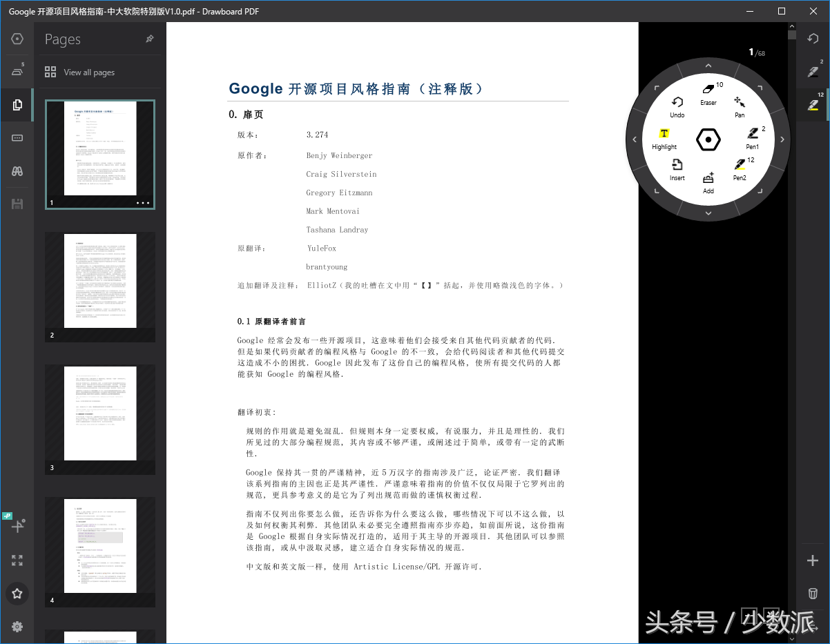Choose Eraser in radial menu

click(x=708, y=94)
